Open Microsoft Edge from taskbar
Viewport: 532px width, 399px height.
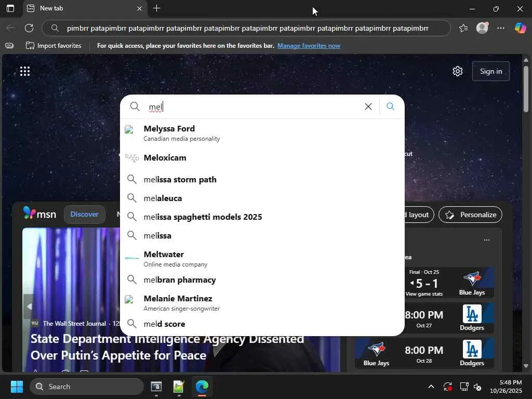202,387
